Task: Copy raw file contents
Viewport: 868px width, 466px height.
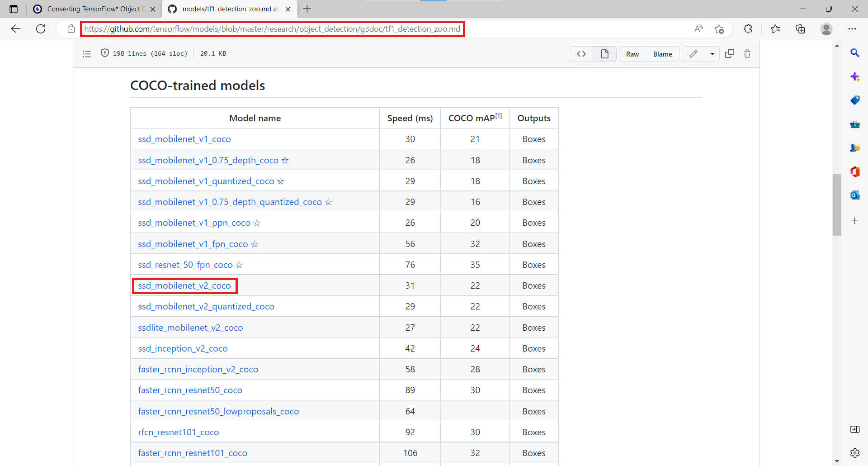Action: tap(729, 54)
